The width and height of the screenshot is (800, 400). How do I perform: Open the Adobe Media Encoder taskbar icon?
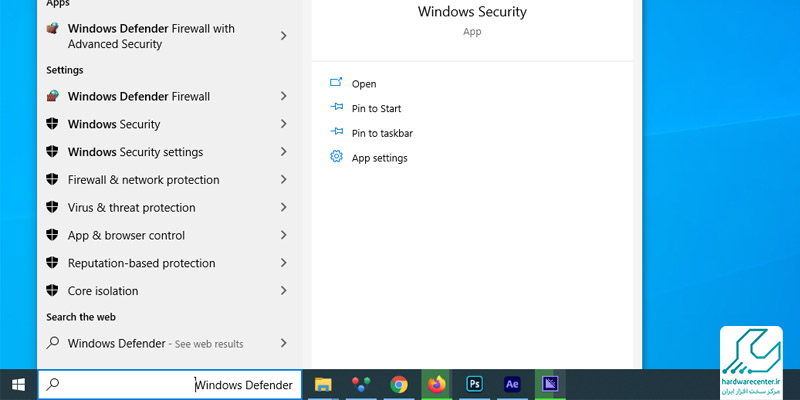point(550,384)
